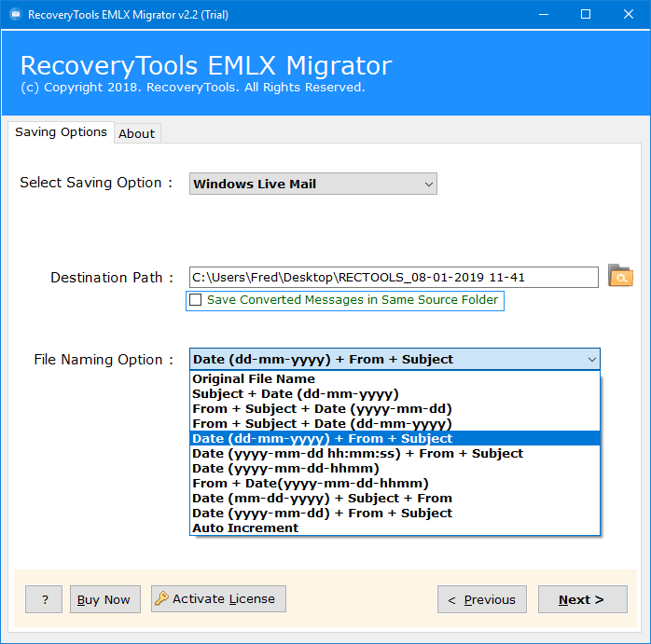This screenshot has height=644, width=651.
Task: Pick Date (yyyy-mm-dd) + From + Subject
Action: pos(395,514)
